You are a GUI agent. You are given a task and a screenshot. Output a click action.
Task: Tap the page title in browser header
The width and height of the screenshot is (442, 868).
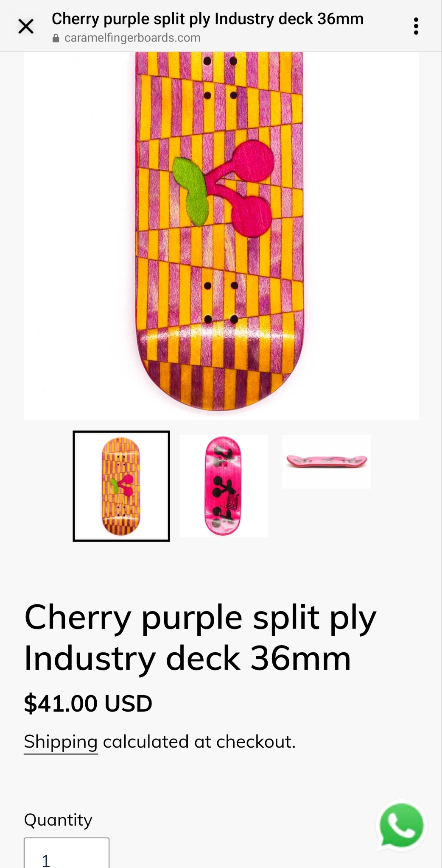click(x=207, y=19)
